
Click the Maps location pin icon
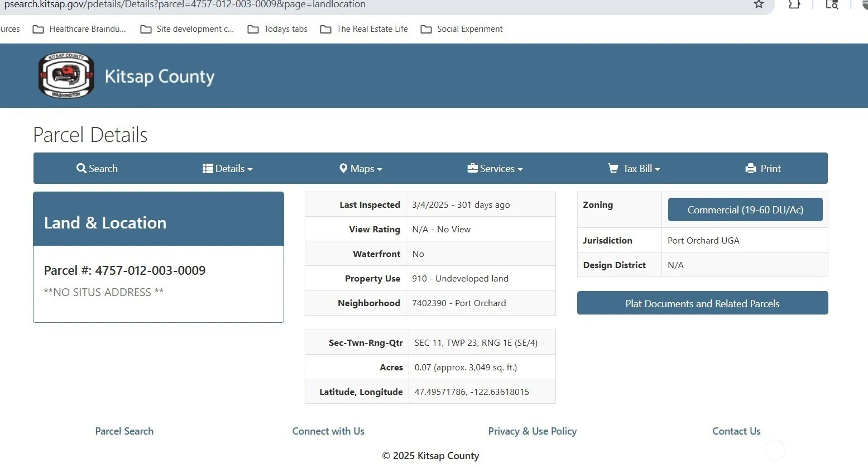[x=343, y=168]
